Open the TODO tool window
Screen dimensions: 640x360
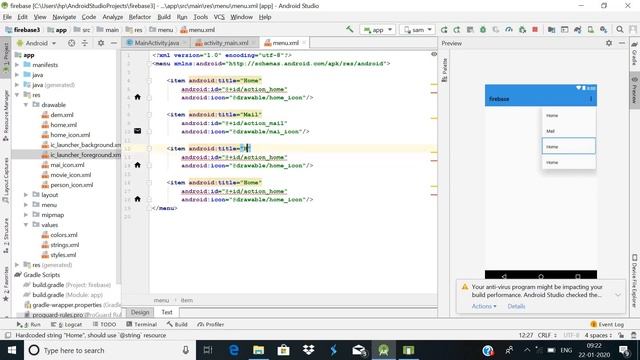click(x=104, y=324)
